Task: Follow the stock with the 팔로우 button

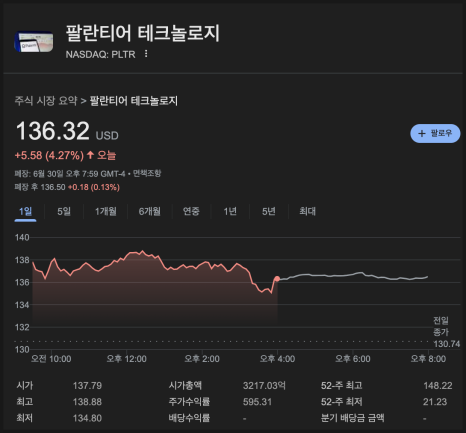Action: [x=435, y=133]
